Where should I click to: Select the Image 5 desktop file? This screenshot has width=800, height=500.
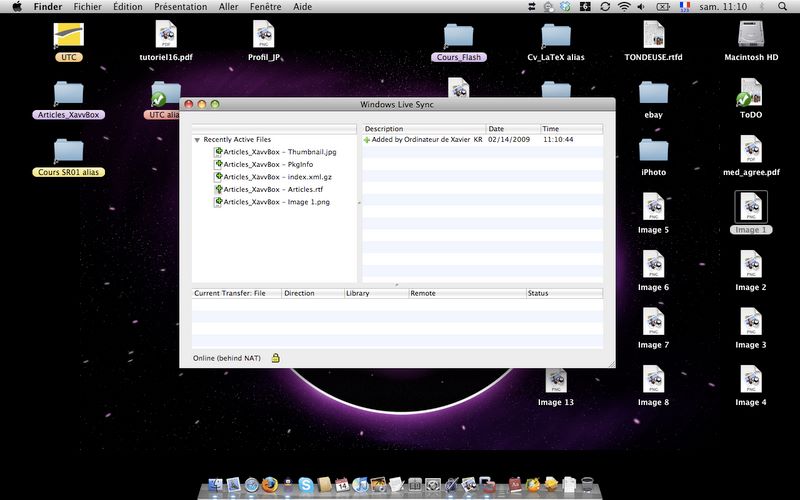[x=654, y=214]
